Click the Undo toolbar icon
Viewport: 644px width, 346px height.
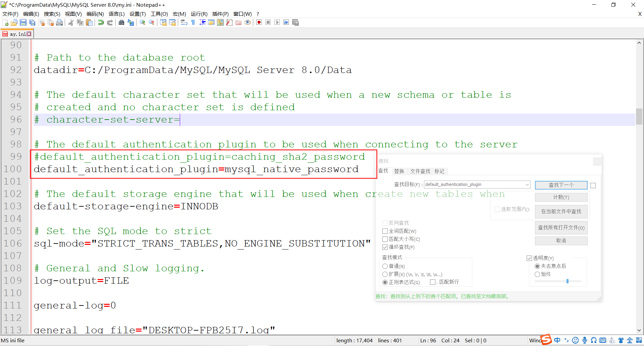point(101,22)
